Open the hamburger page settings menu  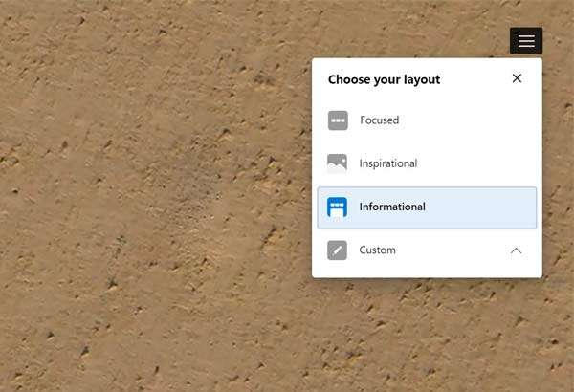(526, 41)
